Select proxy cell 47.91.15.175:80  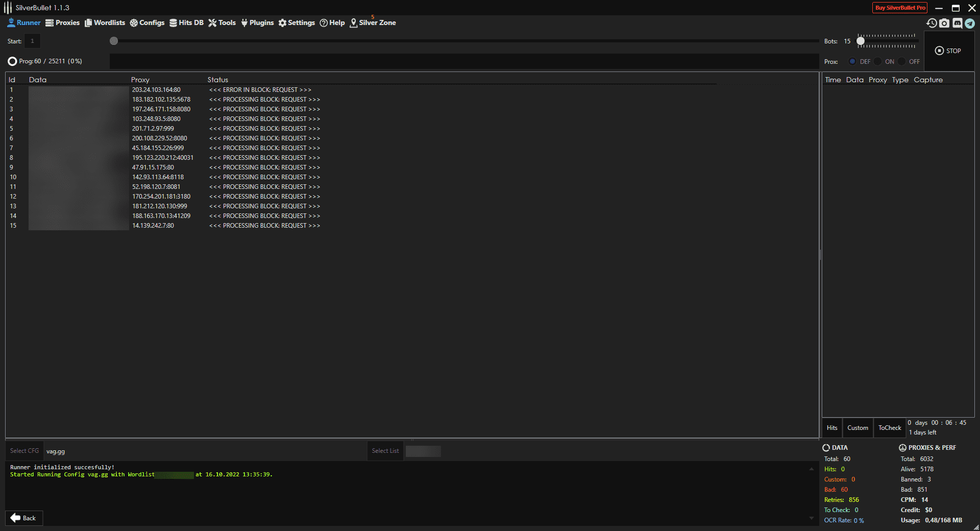153,167
